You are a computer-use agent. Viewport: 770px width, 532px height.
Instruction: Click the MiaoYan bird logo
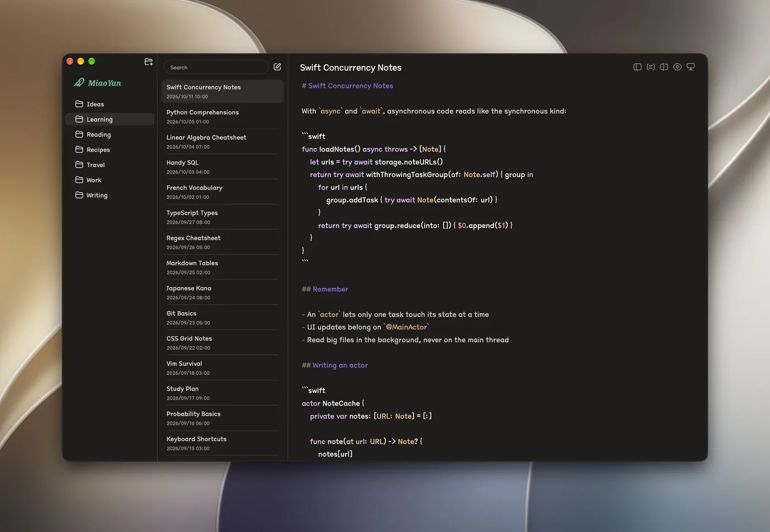click(x=79, y=83)
